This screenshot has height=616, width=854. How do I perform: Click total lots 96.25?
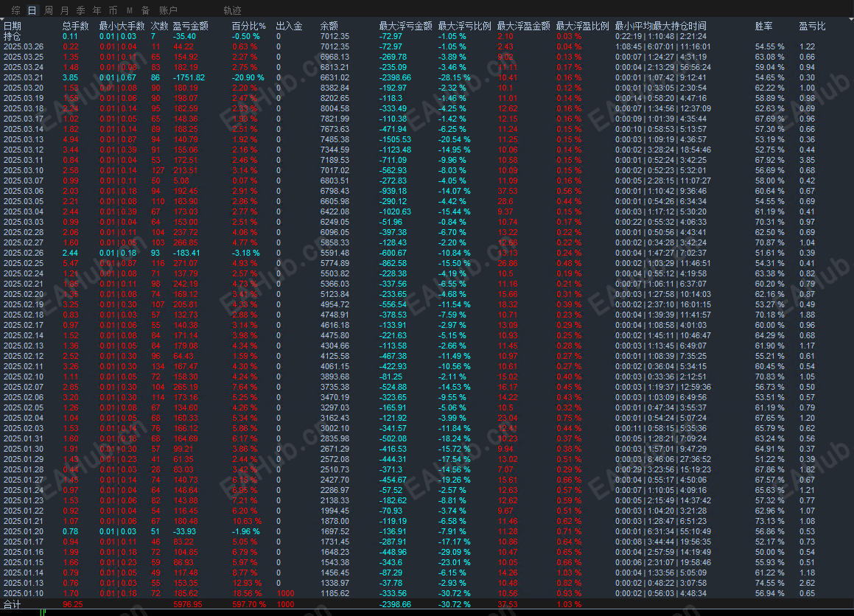pyautogui.click(x=72, y=604)
